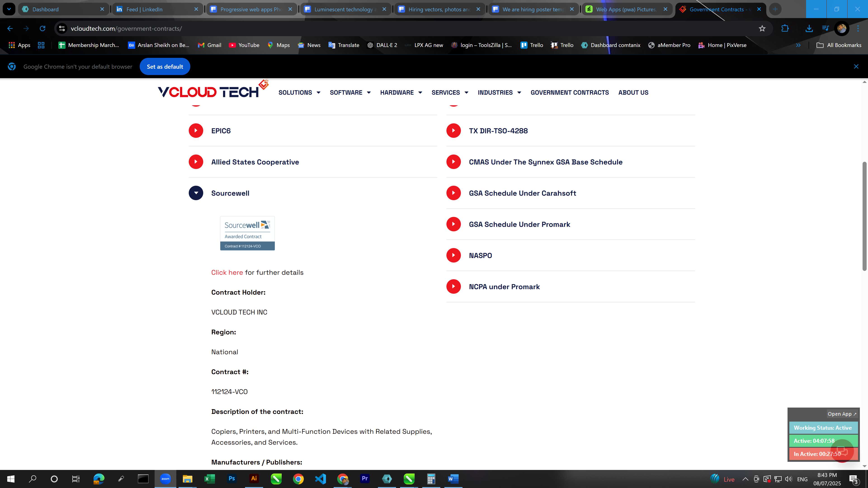Dismiss the default browser notification bar

pyautogui.click(x=856, y=67)
